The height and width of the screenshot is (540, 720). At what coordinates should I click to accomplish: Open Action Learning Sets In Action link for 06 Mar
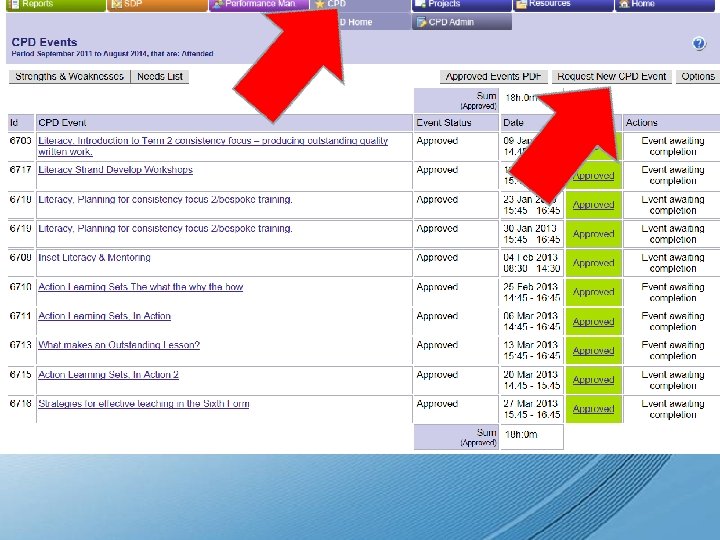(x=104, y=316)
